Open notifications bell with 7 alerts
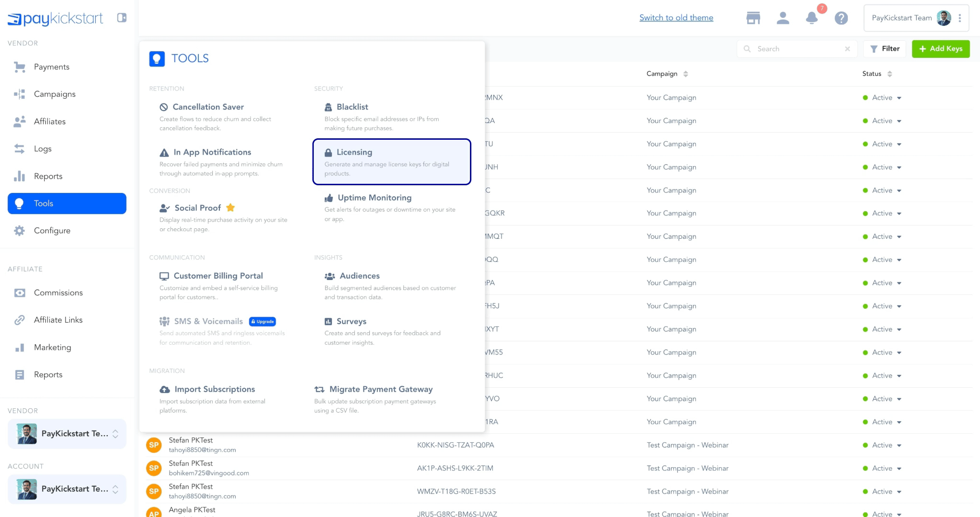980x517 pixels. (812, 18)
